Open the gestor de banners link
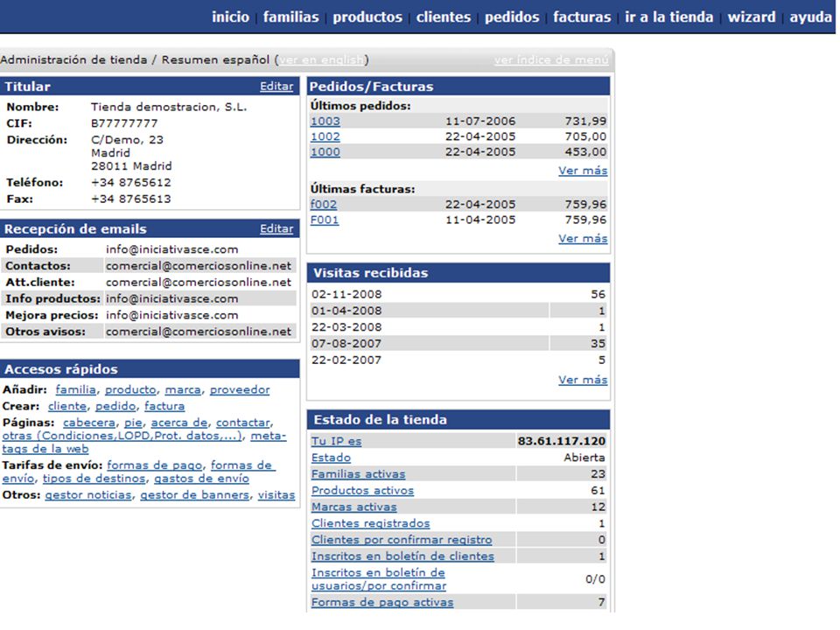This screenshot has width=840, height=630. click(195, 495)
